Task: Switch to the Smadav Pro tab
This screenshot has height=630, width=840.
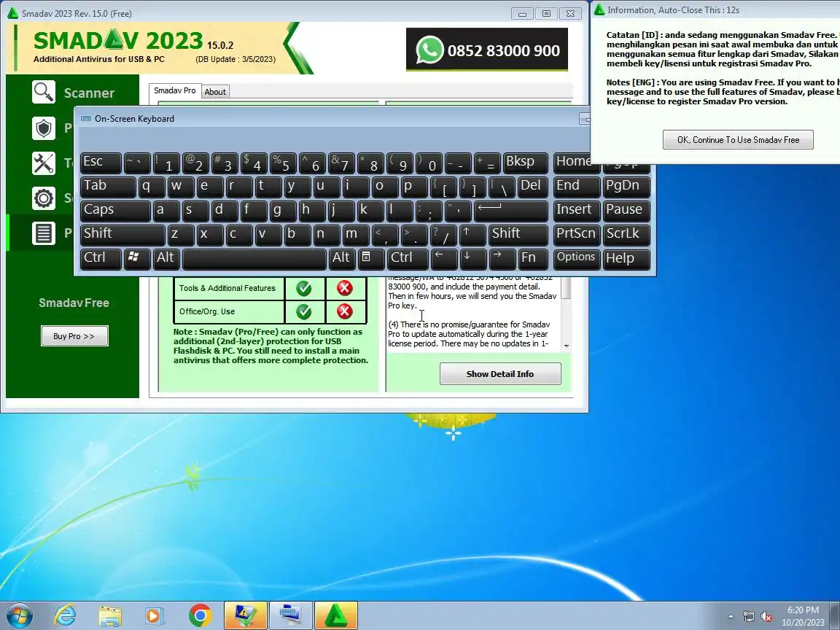Action: pos(175,90)
